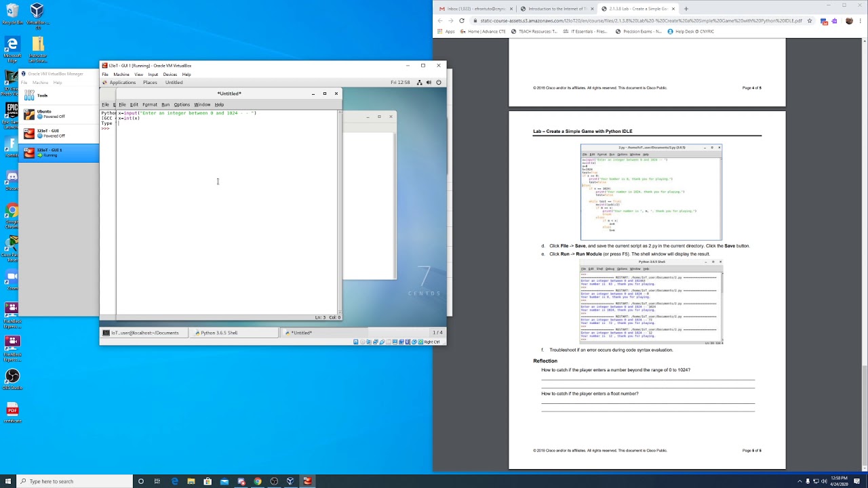868x488 pixels.
Task: Switch to the Introduction to the Internet of Things tab
Action: [x=557, y=9]
